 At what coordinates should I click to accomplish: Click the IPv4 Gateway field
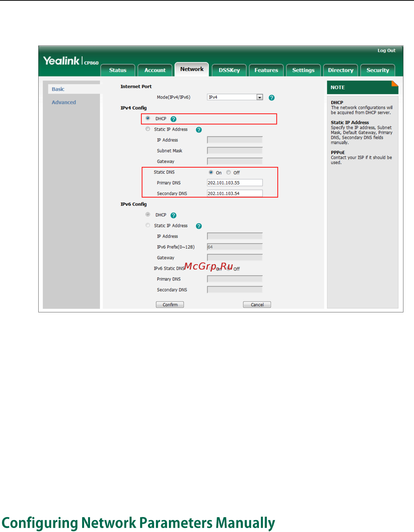235,161
